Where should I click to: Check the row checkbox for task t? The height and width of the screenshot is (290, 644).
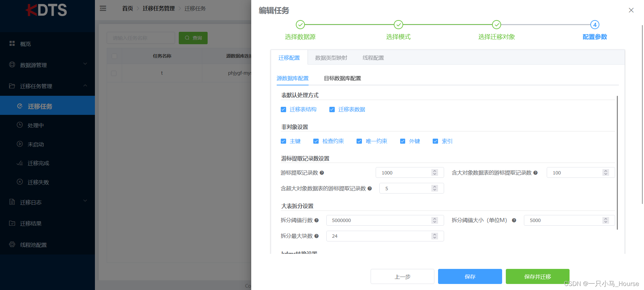click(x=114, y=73)
